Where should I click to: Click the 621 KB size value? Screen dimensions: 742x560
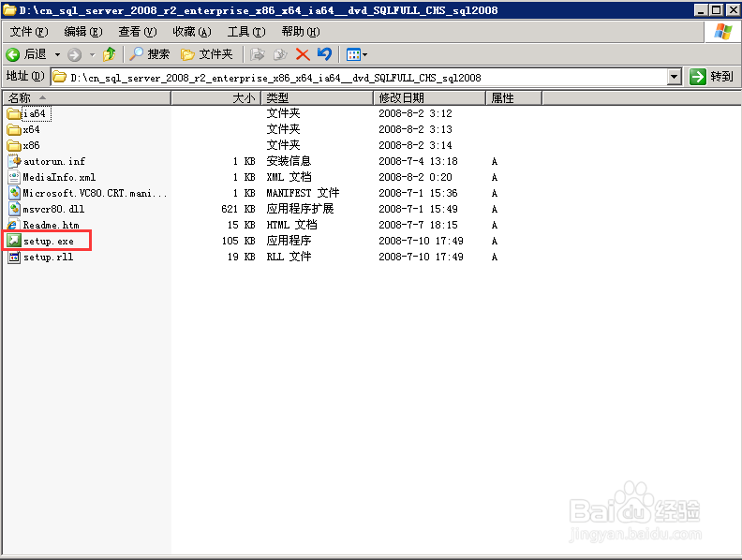238,209
